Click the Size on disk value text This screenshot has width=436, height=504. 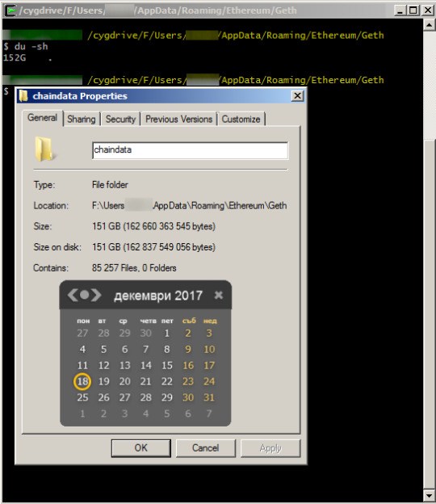pos(153,247)
